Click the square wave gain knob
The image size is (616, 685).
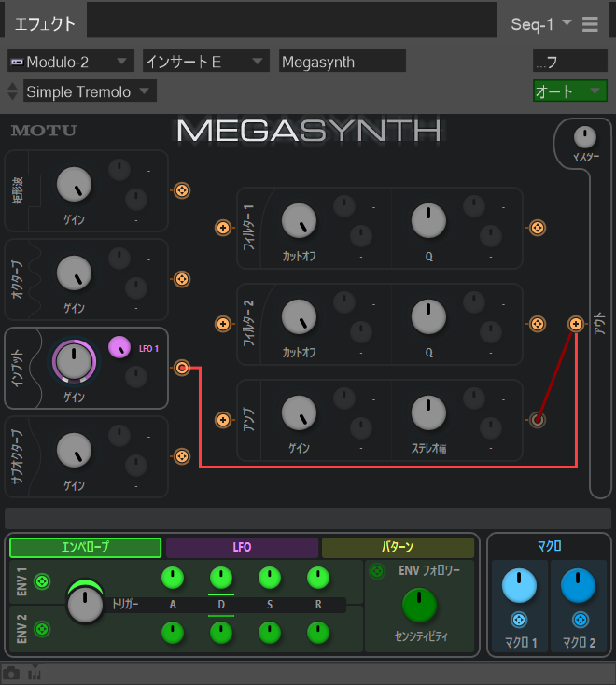tap(74, 185)
